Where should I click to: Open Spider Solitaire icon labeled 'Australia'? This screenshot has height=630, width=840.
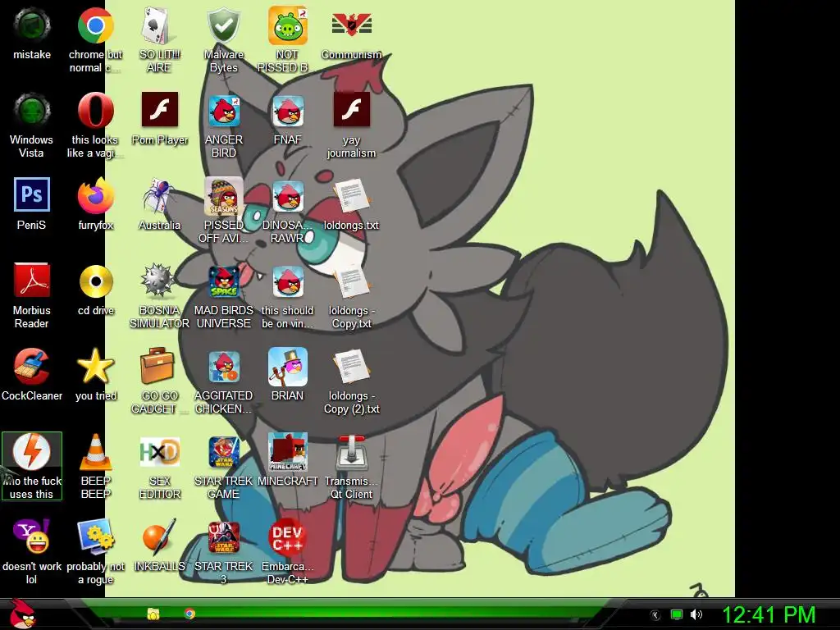[x=159, y=196]
